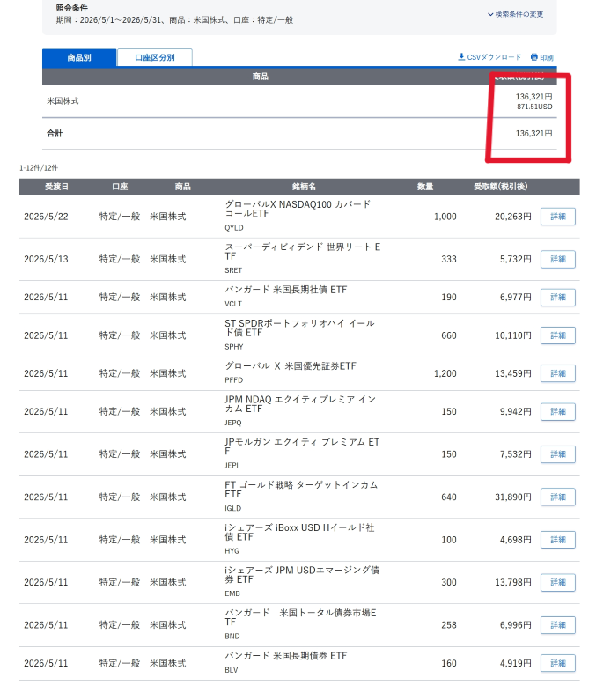This screenshot has width=596, height=700.
Task: Click name バンガード 米国長期社債 ETF
Action: coord(286,290)
